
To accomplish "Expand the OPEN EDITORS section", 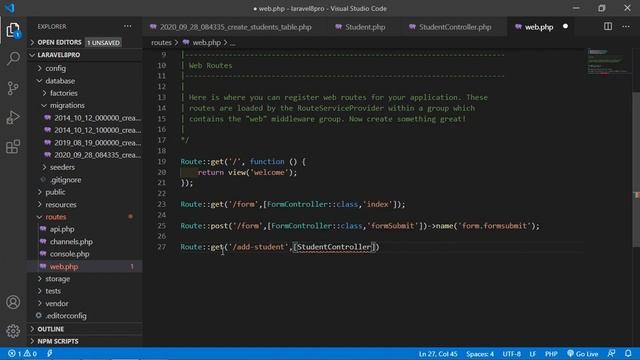I will click(x=59, y=42).
